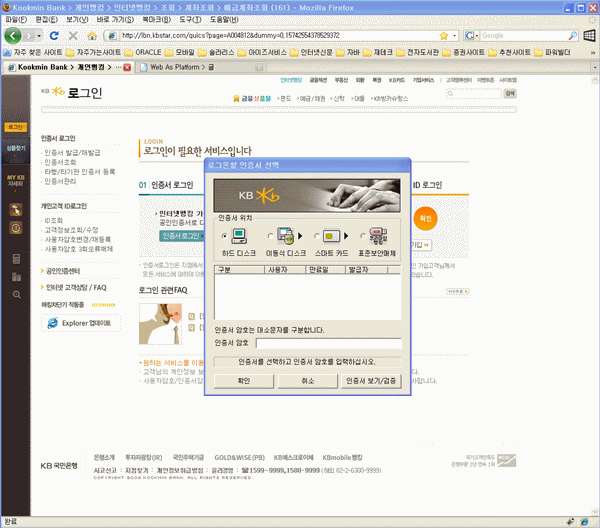Viewport: 600px width, 528px height.
Task: Open the back/forward history dropdown
Action: click(x=39, y=36)
